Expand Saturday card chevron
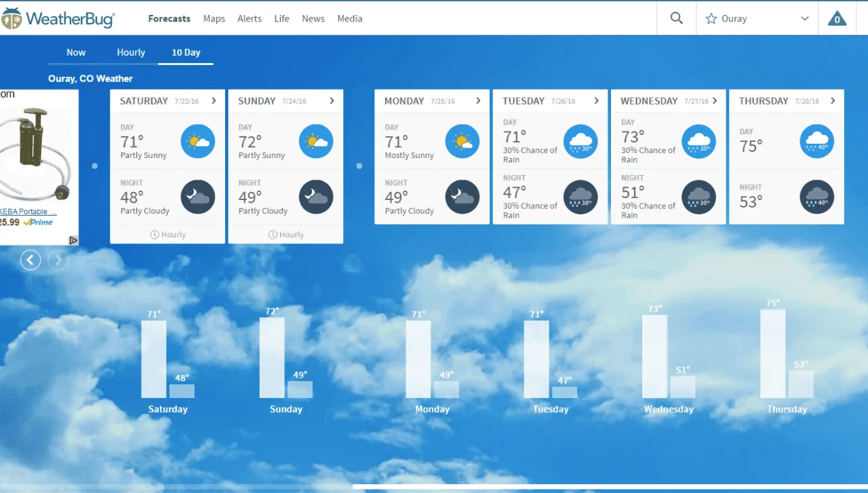The height and width of the screenshot is (493, 868). [x=214, y=100]
